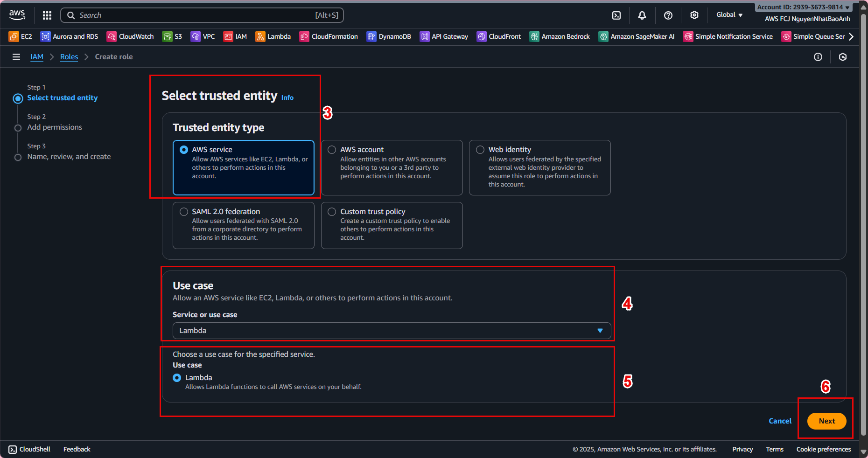Image resolution: width=868 pixels, height=458 pixels.
Task: Click the Simple Notification Service shortcut icon
Action: pos(688,36)
